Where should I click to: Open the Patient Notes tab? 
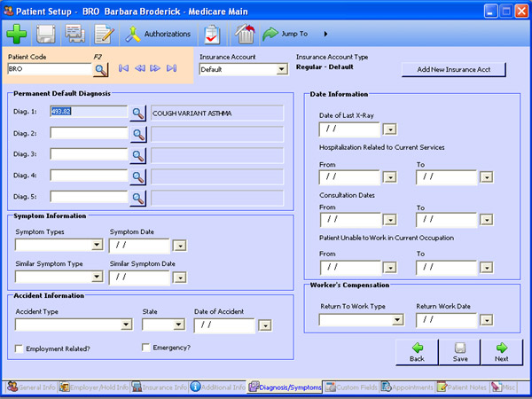click(x=464, y=387)
